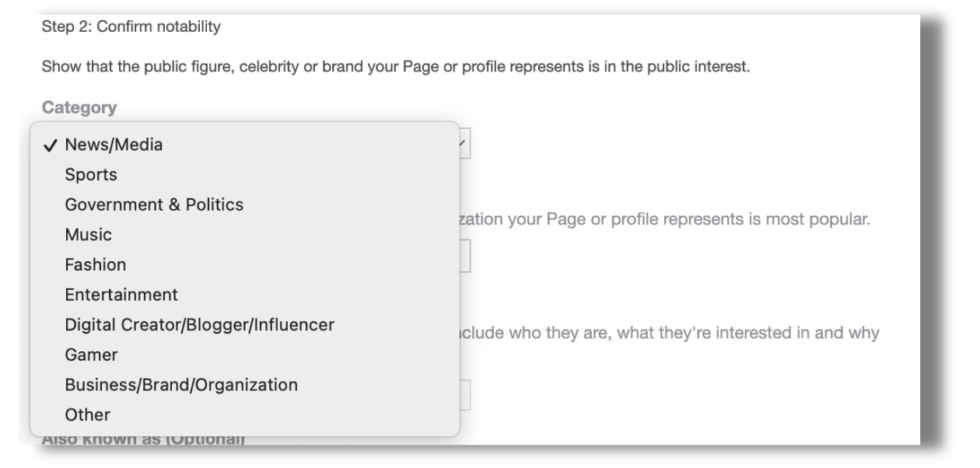This screenshot has height=468, width=980.
Task: Pick Business/Brand/Organization from the list
Action: pos(181,385)
